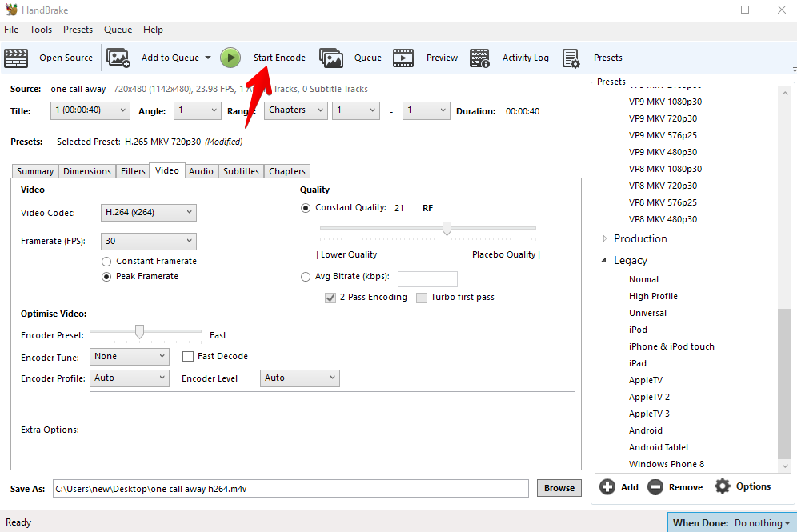Click the preset Options label
The height and width of the screenshot is (532, 797).
click(753, 486)
